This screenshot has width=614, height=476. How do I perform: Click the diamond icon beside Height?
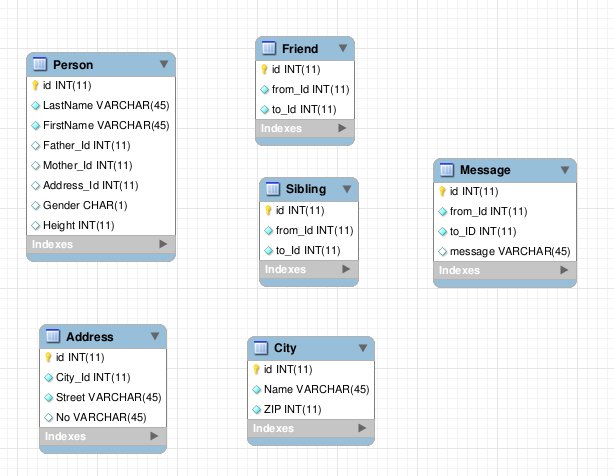(36, 225)
